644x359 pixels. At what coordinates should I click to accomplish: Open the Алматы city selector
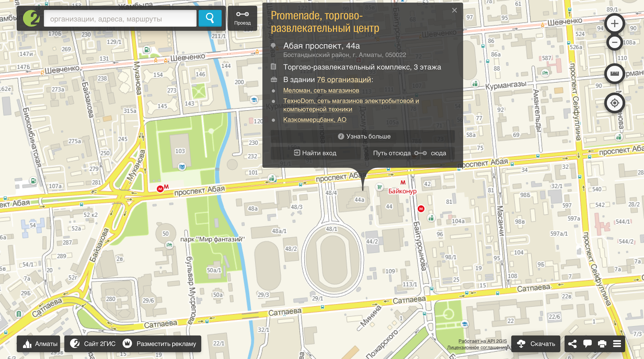tap(38, 344)
